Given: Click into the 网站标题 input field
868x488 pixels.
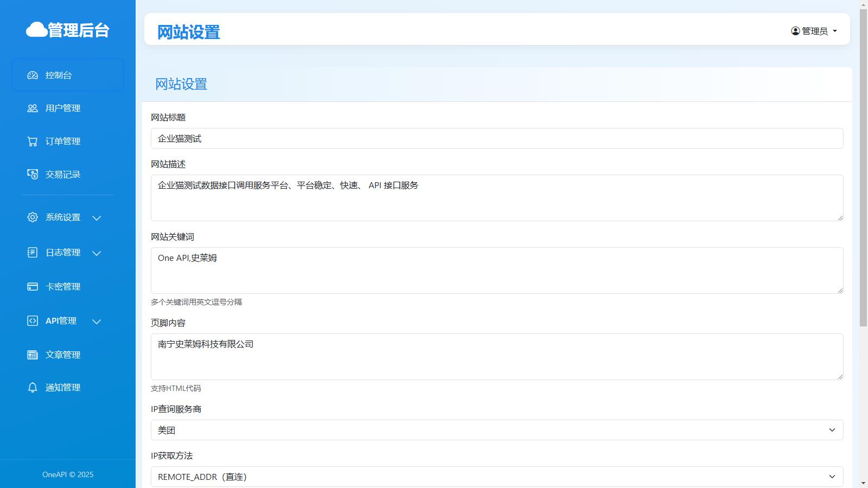Looking at the screenshot, I should pyautogui.click(x=496, y=138).
